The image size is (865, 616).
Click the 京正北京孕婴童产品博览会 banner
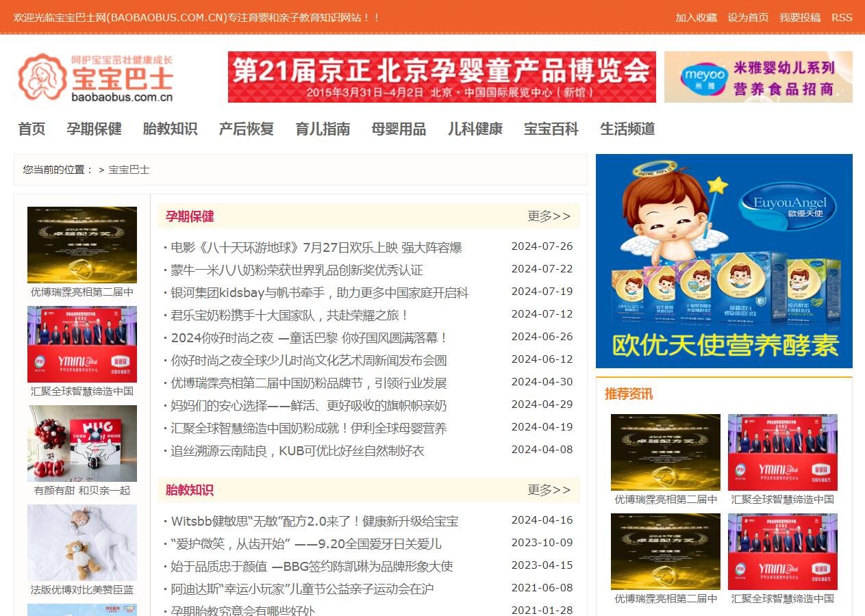[442, 77]
